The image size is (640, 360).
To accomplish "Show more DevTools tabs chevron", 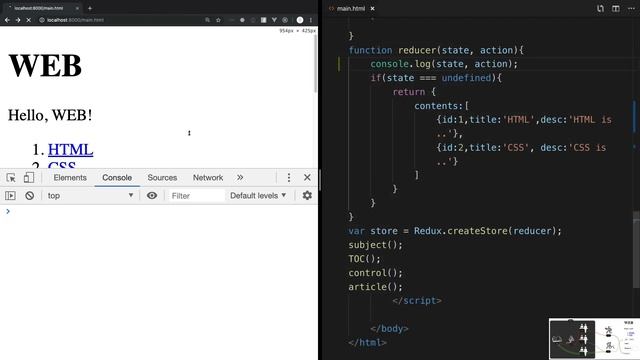I will [x=240, y=178].
